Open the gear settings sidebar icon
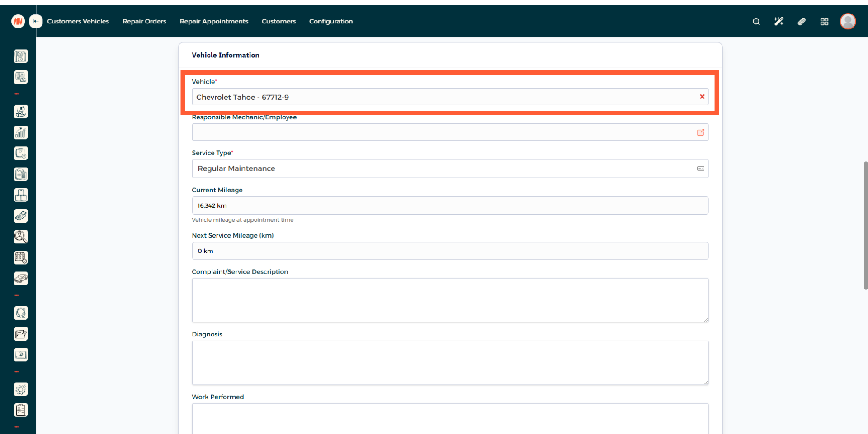Screen dimensions: 868x434 [21, 389]
